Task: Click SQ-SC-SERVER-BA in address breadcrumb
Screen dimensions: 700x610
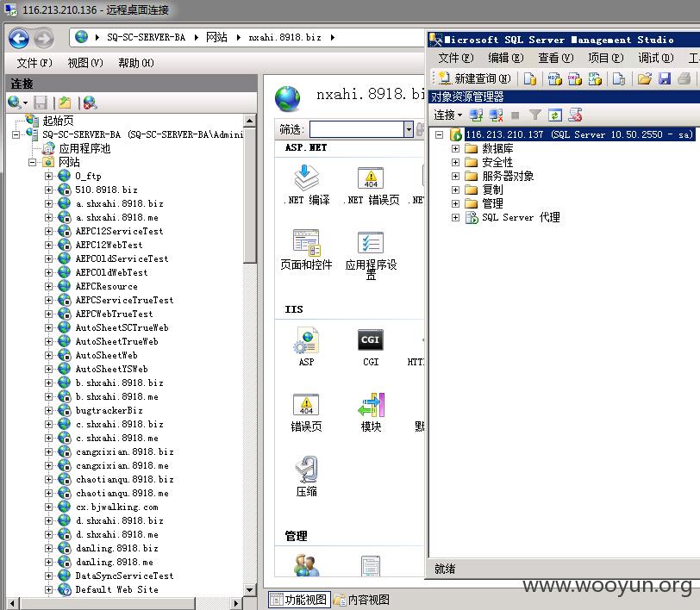Action: (x=146, y=38)
